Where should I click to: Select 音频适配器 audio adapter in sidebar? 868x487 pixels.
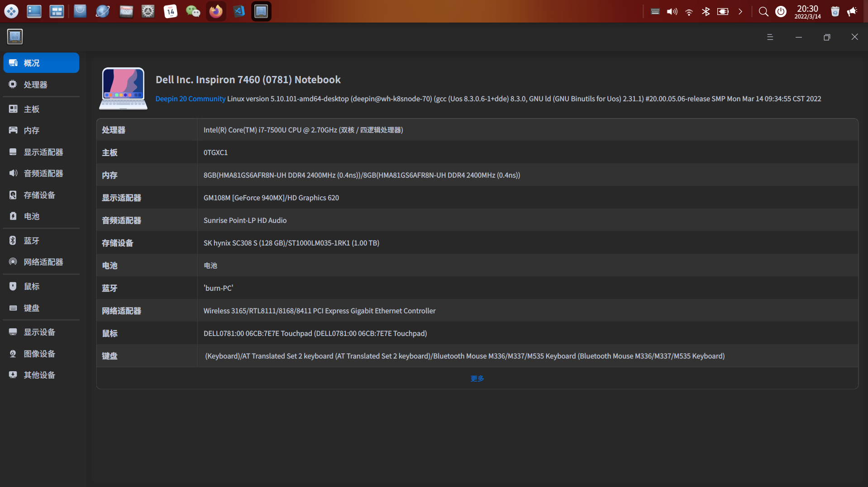pos(41,173)
